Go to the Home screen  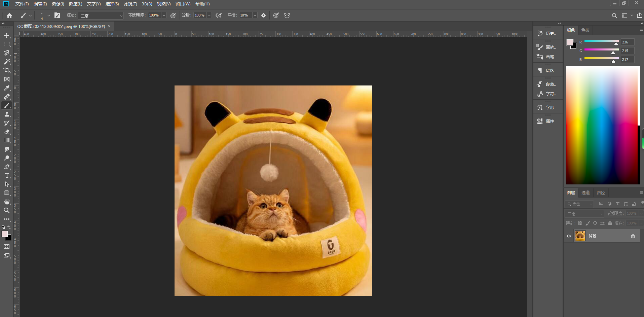tap(9, 15)
